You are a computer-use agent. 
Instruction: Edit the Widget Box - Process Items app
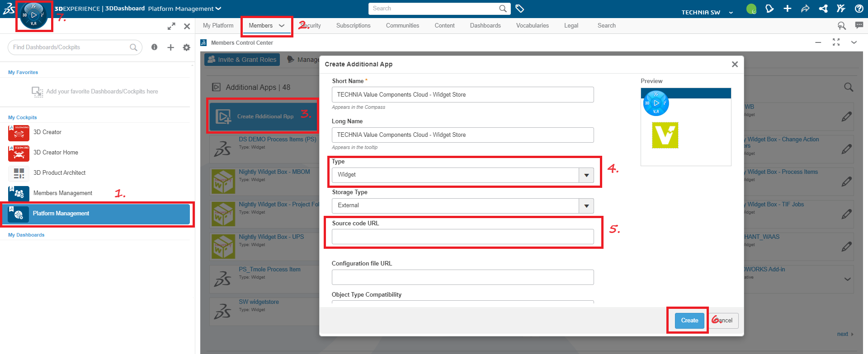(846, 182)
